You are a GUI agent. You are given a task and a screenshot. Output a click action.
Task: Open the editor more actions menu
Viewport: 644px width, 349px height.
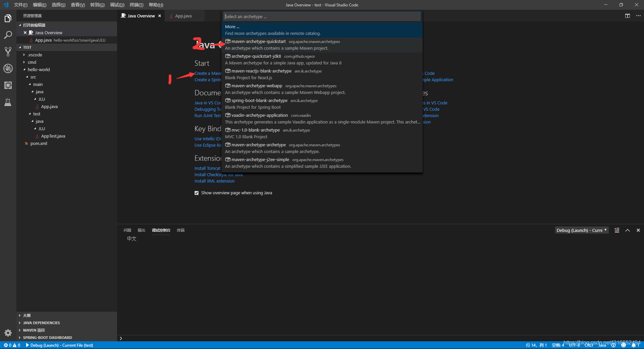(x=638, y=16)
